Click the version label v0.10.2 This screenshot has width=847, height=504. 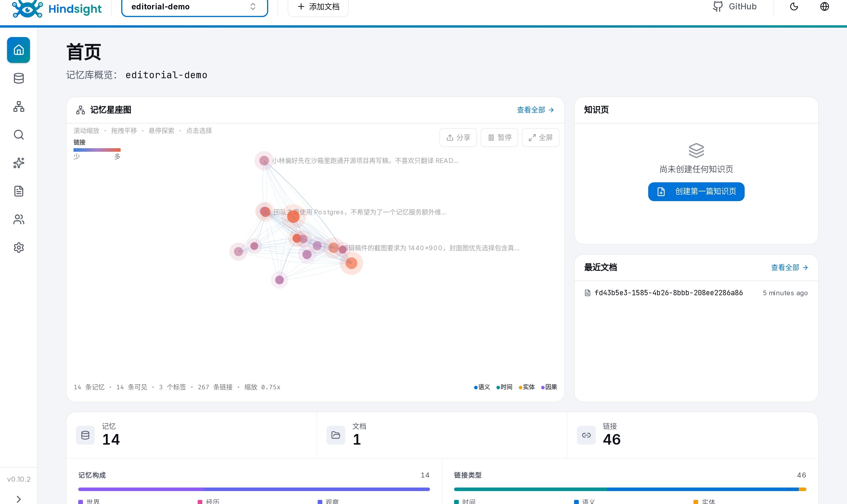coord(19,479)
